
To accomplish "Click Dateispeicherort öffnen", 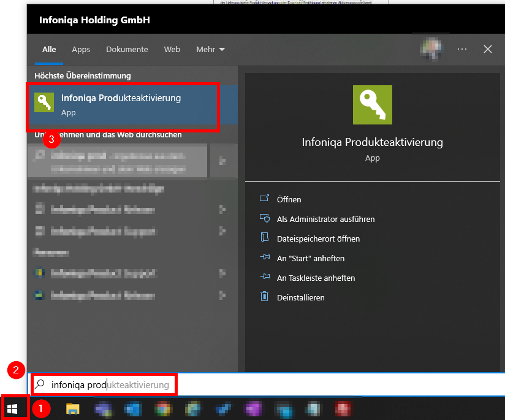I will (318, 239).
